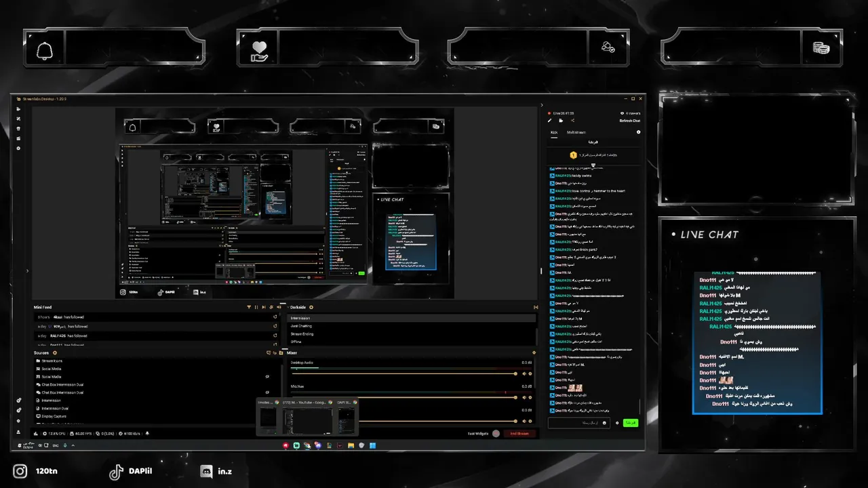Click the share icon in the chat panel
This screenshot has height=488, width=868.
click(572, 121)
